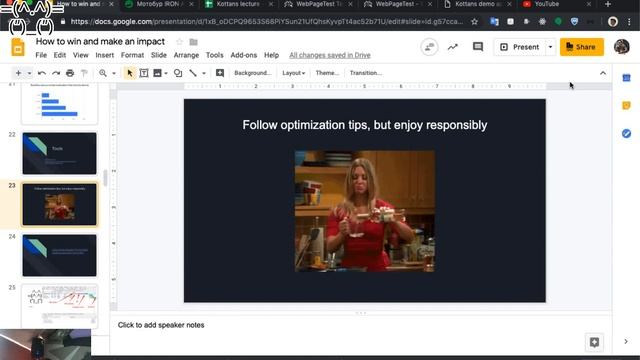640x360 pixels.
Task: Open the activity dashboard trend icon
Action: (x=453, y=47)
